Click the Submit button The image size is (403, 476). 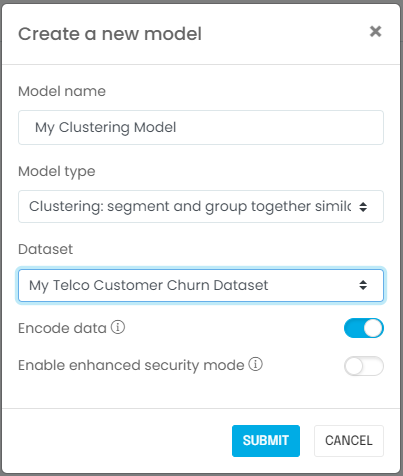(266, 441)
